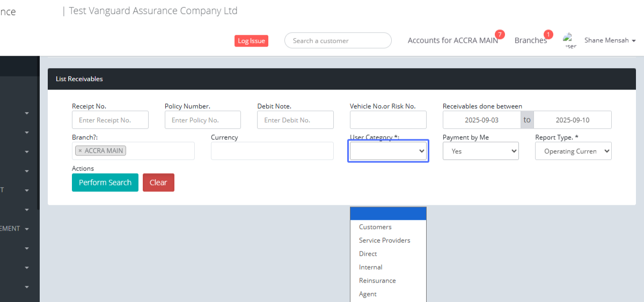Select Customers from the category list
644x302 pixels.
tap(375, 227)
